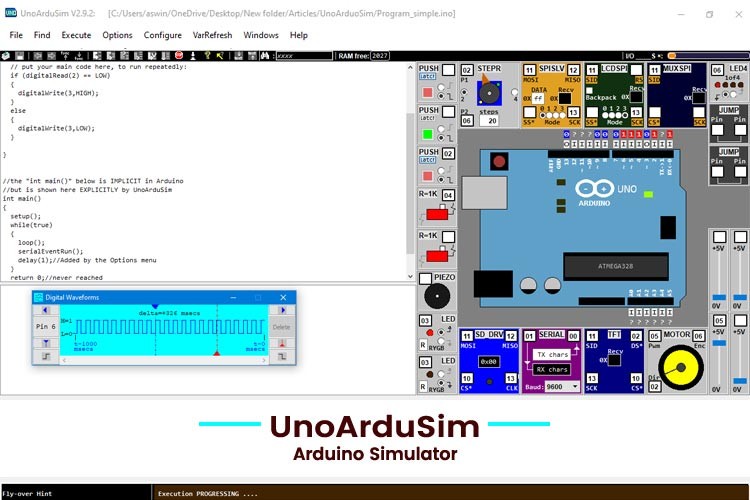This screenshot has height=500, width=750.
Task: Toggle latch on PUSH device with pin 02
Action: point(427,160)
